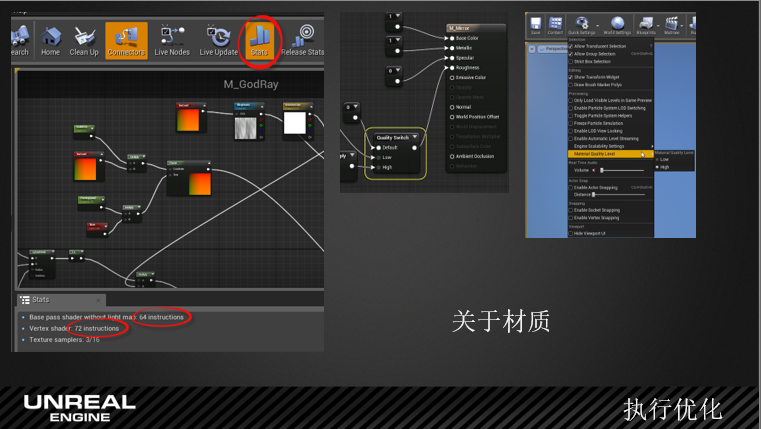Screen dimensions: 761x429
Task: Check Freeze Particle Simulation
Action: [x=571, y=123]
